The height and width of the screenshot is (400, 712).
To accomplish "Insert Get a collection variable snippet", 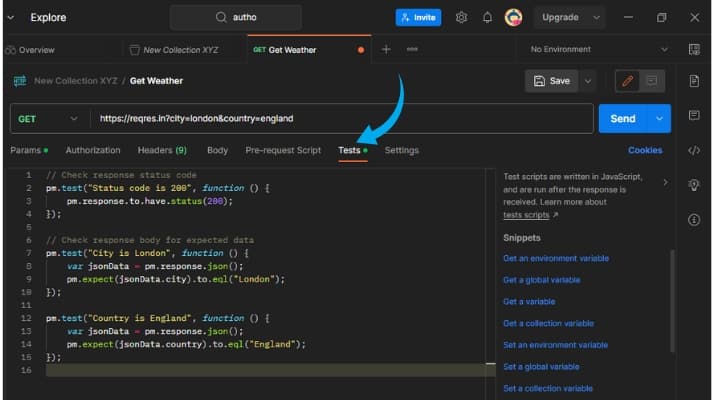I will (x=549, y=323).
